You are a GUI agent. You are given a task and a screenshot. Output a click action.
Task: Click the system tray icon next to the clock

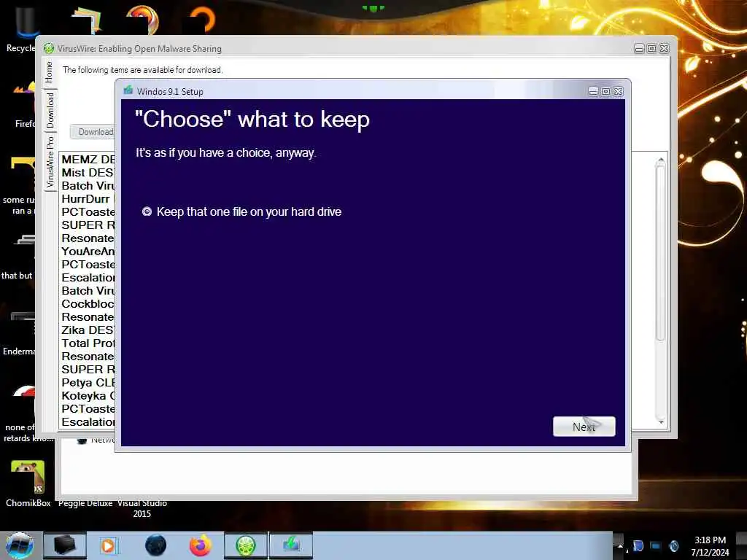(x=674, y=546)
